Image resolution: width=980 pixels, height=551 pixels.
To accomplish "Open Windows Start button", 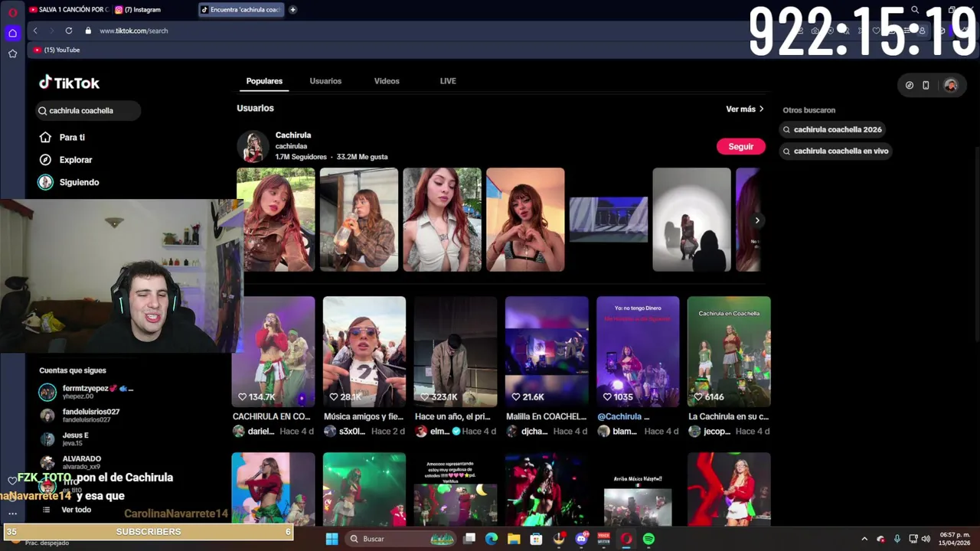I will [x=332, y=539].
